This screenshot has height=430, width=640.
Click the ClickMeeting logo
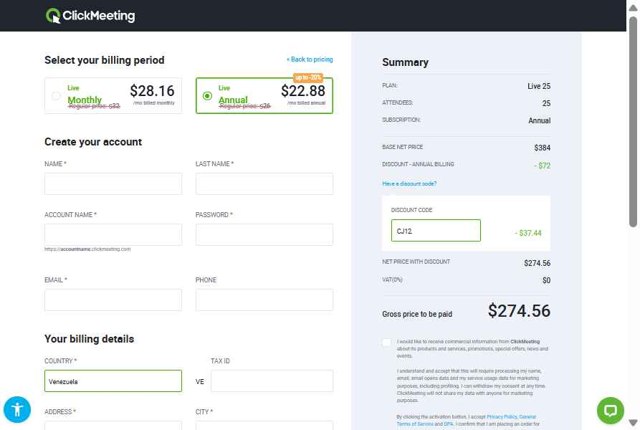click(x=90, y=16)
